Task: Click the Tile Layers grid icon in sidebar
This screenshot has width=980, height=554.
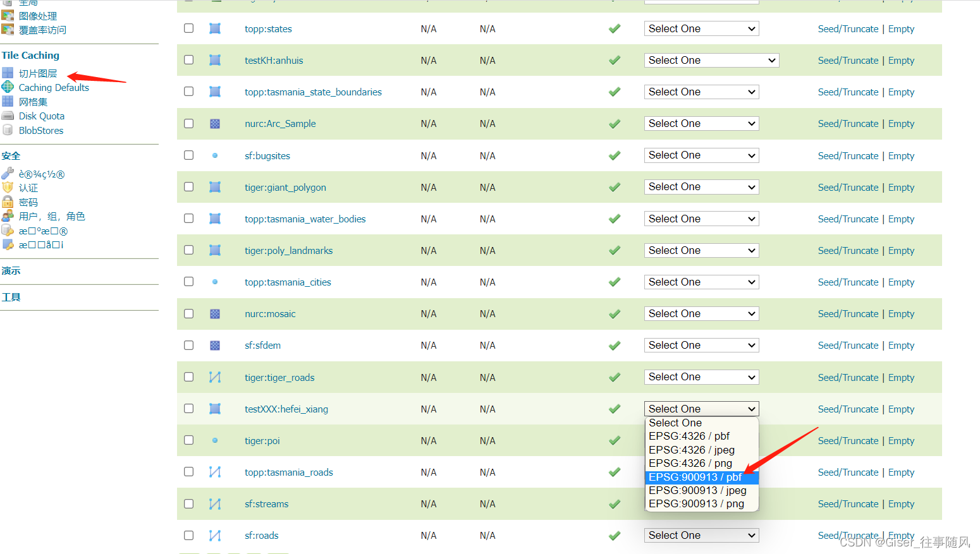Action: click(8, 73)
